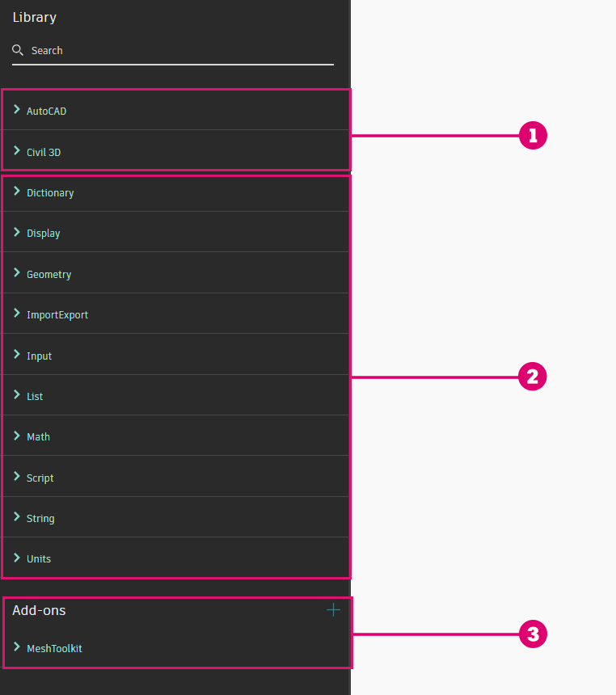Expand the Civil 3D chevron arrow

[17, 151]
